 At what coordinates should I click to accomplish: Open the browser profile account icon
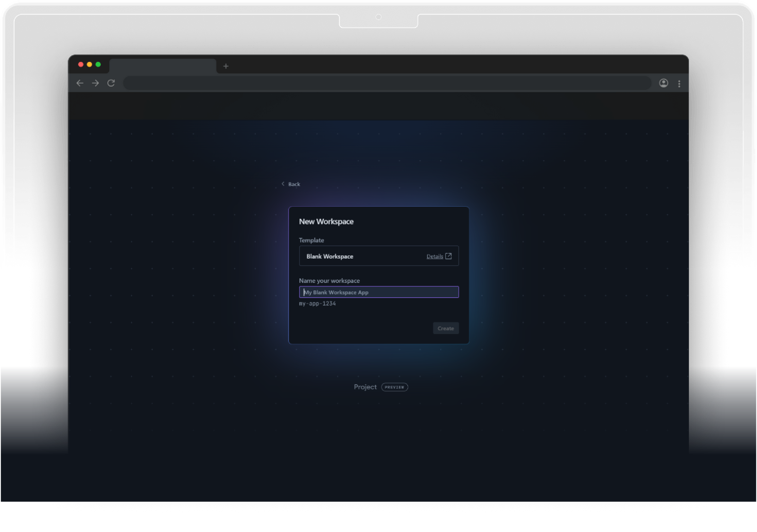[663, 83]
